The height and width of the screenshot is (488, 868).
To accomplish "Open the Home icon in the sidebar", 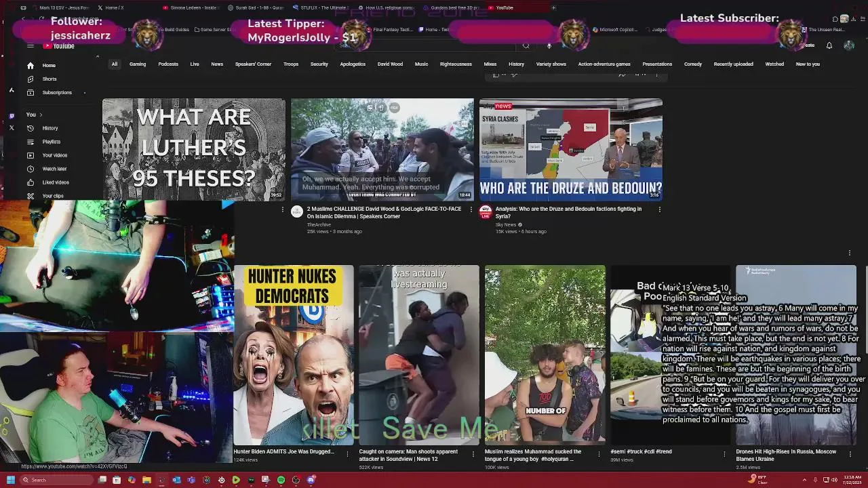I will [x=30, y=65].
